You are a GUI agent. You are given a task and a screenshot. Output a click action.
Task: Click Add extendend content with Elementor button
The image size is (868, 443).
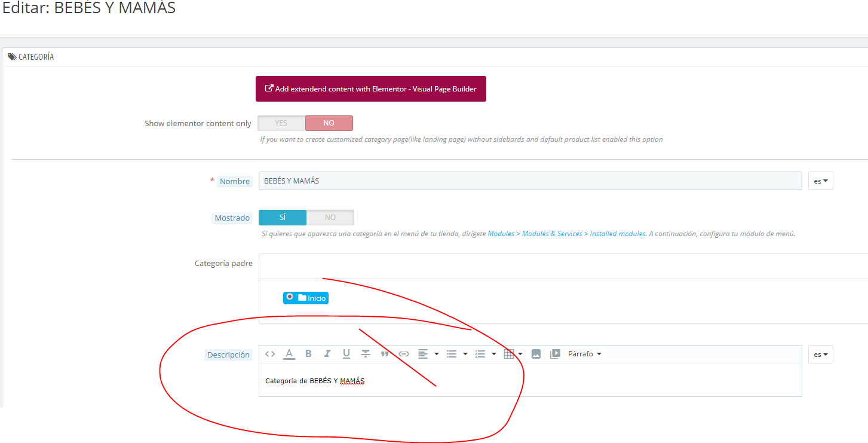click(371, 88)
